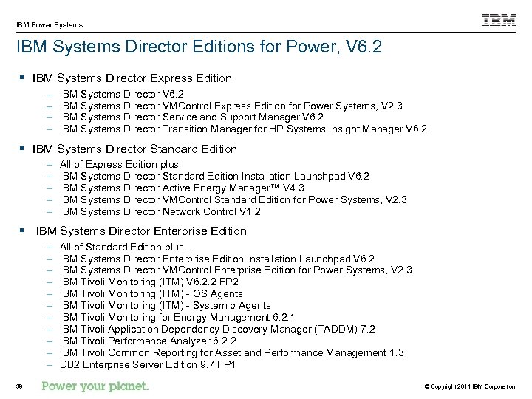The image size is (532, 399).
Task: Click the 'IBM Systems Director Express Edition' heading
Action: (132, 78)
